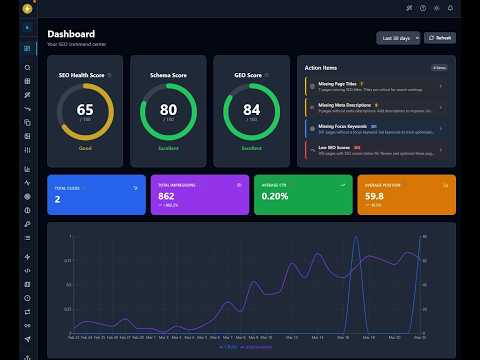
Task: Click info icon beside GEO Score
Action: point(266,75)
